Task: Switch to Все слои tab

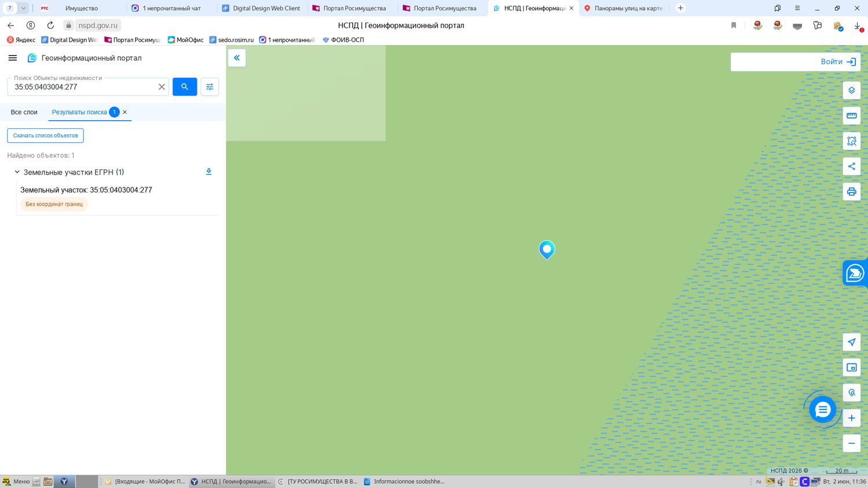Action: click(24, 112)
